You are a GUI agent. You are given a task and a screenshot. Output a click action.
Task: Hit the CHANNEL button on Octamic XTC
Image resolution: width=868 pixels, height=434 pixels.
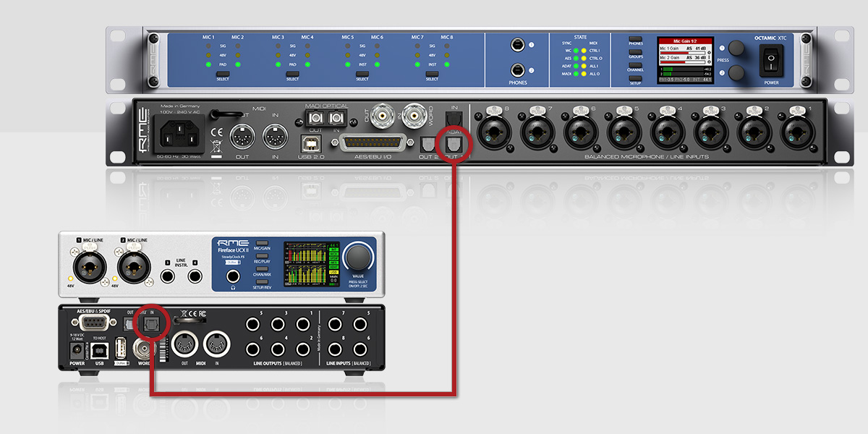tap(635, 66)
